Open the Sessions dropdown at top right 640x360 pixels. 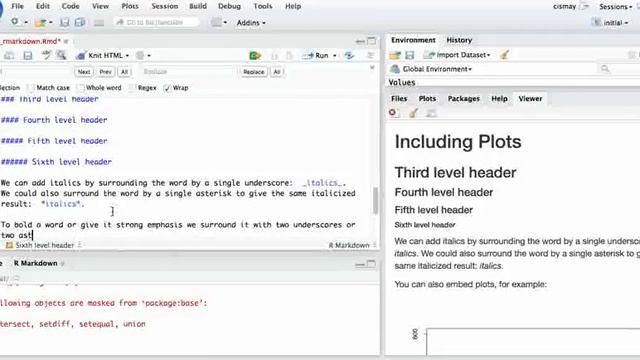point(616,7)
